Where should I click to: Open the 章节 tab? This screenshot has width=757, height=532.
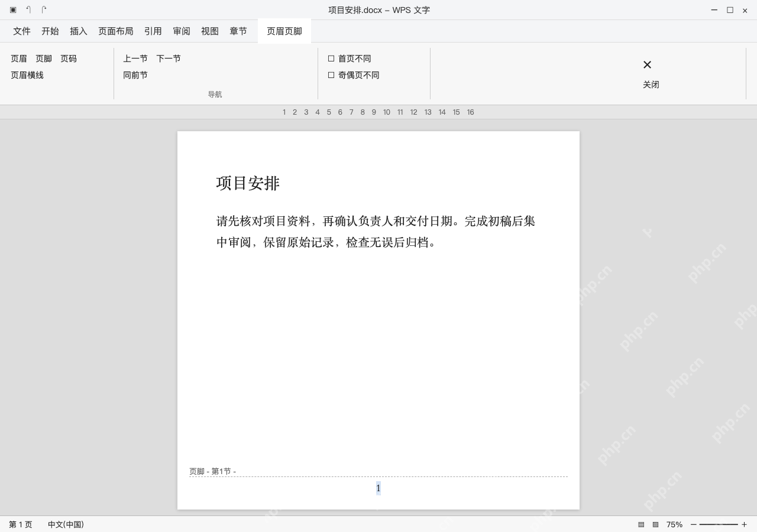(x=238, y=31)
